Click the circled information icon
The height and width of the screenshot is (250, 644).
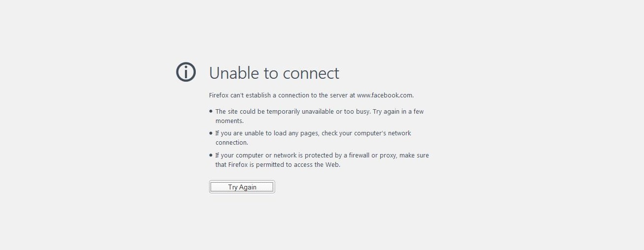click(x=186, y=72)
